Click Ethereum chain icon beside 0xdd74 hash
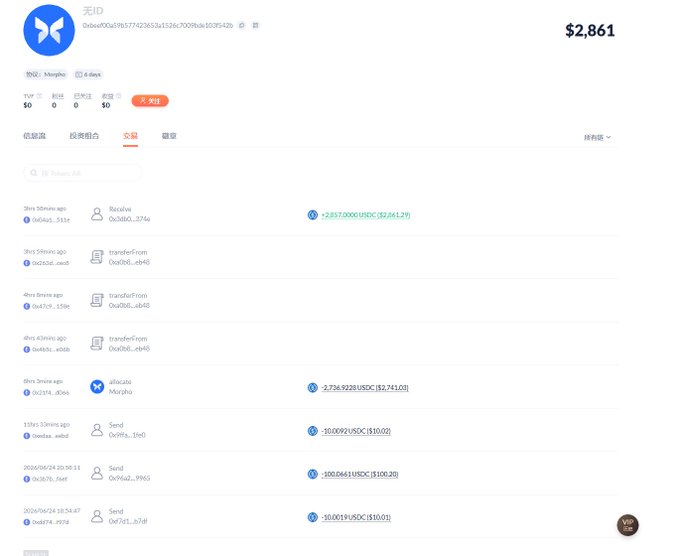The image size is (680, 556). (x=26, y=522)
